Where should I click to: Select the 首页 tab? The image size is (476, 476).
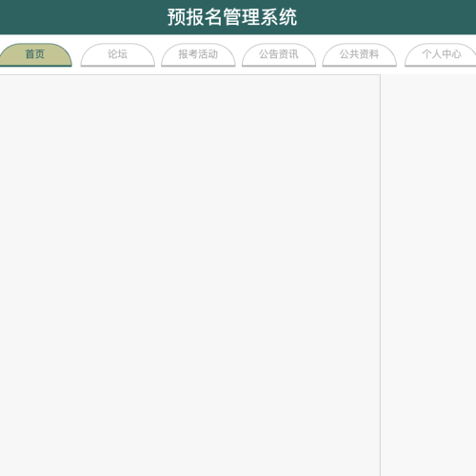[x=35, y=54]
